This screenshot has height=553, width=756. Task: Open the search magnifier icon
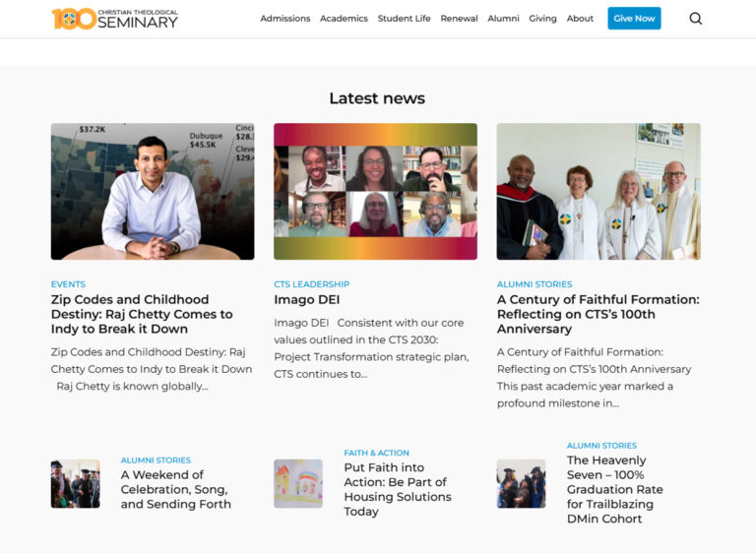coord(695,19)
